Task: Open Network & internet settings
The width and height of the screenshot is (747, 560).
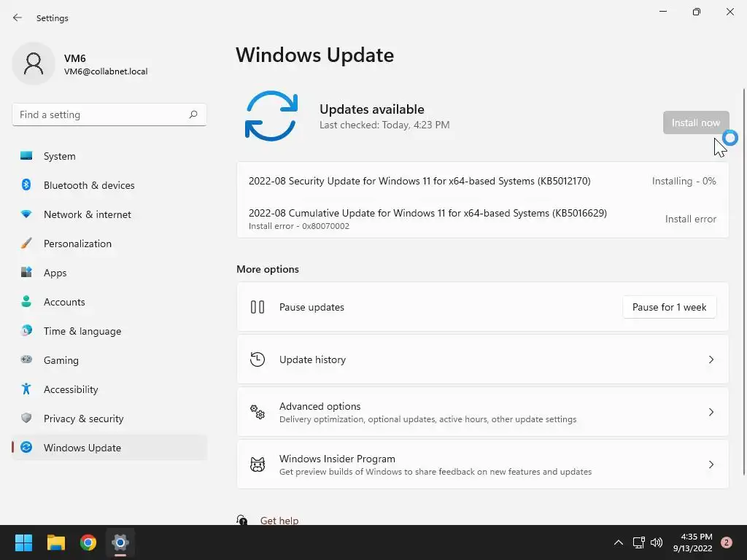Action: 109,214
